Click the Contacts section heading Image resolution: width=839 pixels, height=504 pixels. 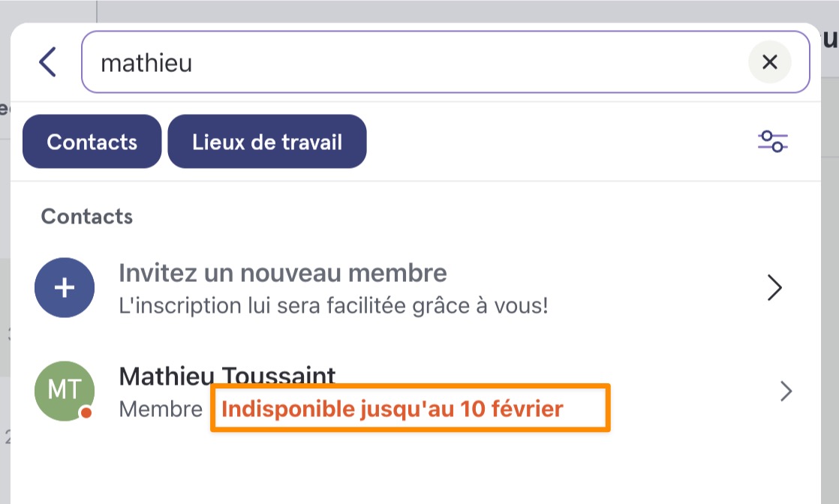point(87,217)
